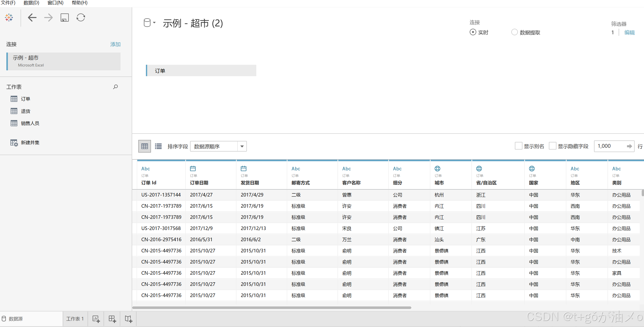Expand the data source cylinder dropdown arrow

click(154, 23)
